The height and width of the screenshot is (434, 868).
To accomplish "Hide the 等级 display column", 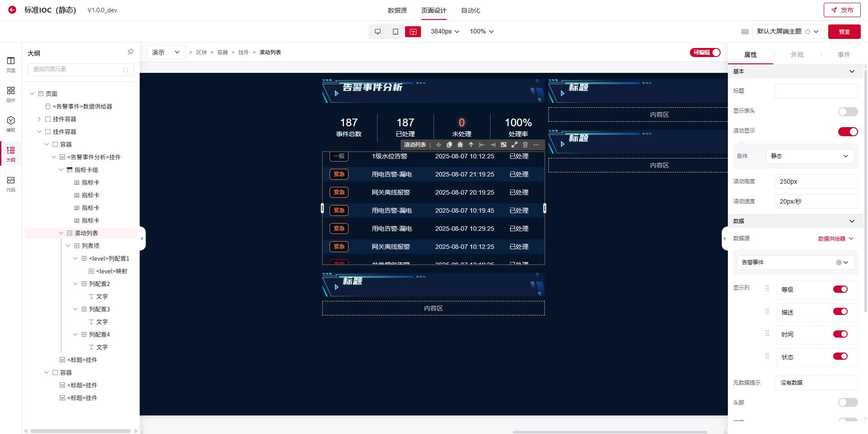I will (x=840, y=290).
